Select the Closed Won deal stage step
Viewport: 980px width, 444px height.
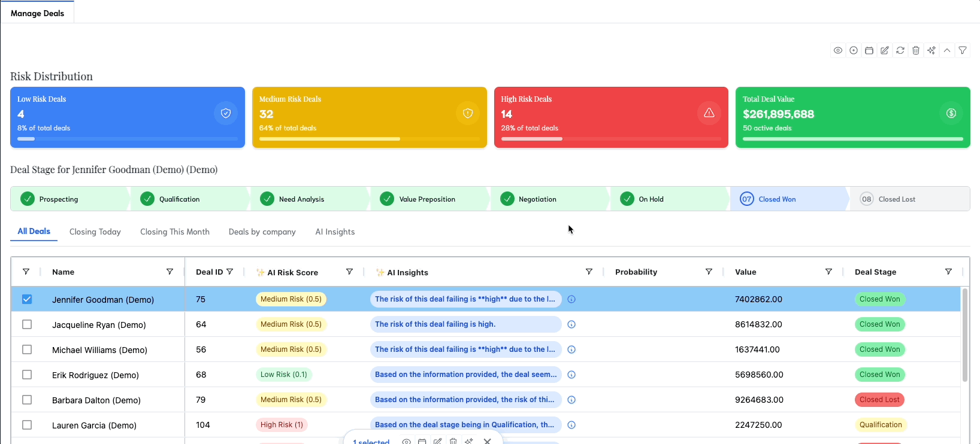point(777,199)
